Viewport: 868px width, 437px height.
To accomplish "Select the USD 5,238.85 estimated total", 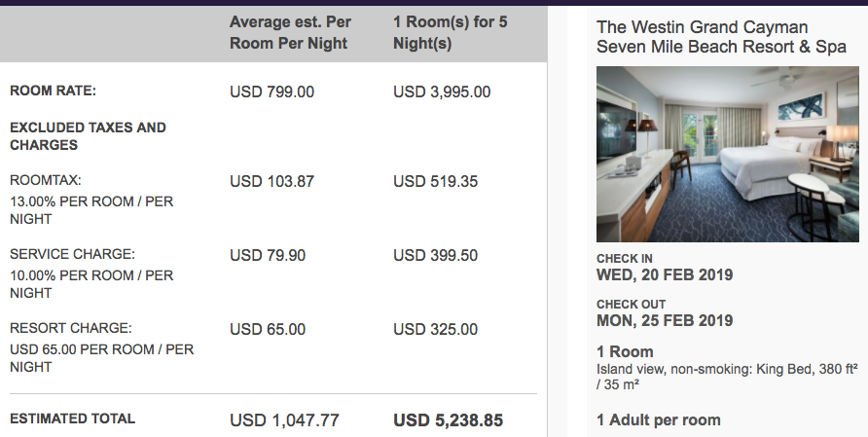I will (448, 420).
